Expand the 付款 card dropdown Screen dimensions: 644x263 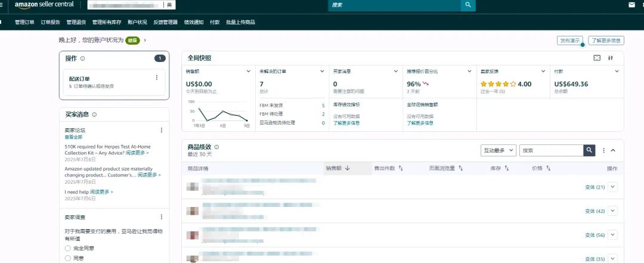pyautogui.click(x=617, y=71)
